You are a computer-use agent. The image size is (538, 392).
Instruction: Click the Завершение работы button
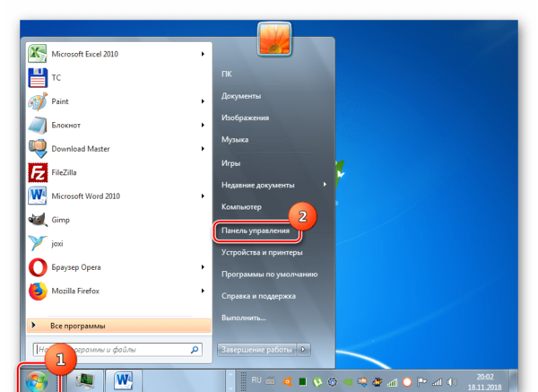click(x=256, y=350)
